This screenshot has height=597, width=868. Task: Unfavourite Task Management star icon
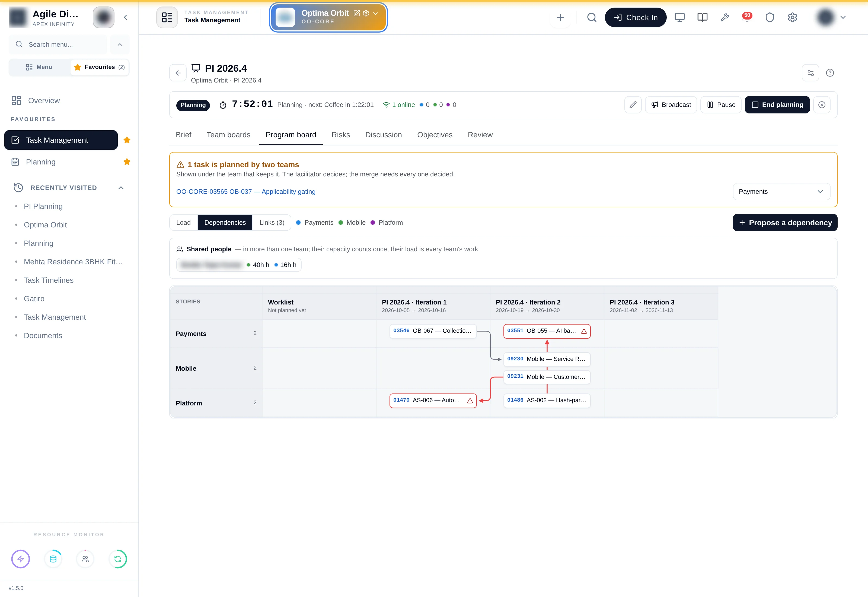click(x=127, y=140)
